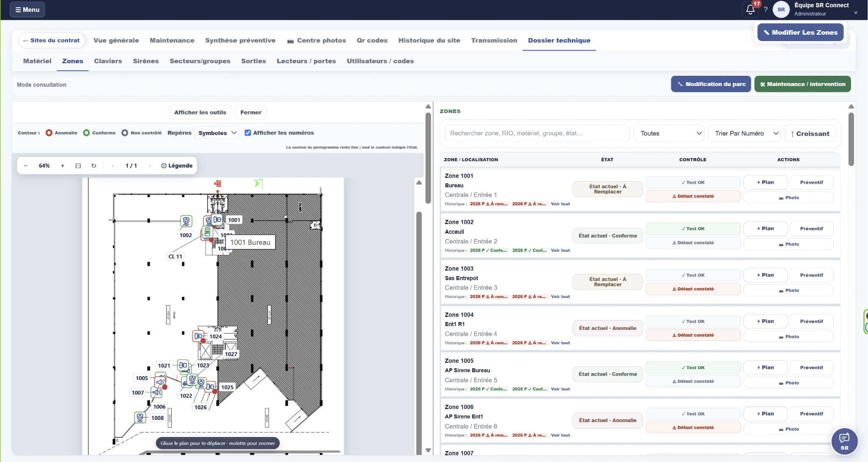Fit the plan to the view
Screen dimensions: 868x462
click(78, 166)
